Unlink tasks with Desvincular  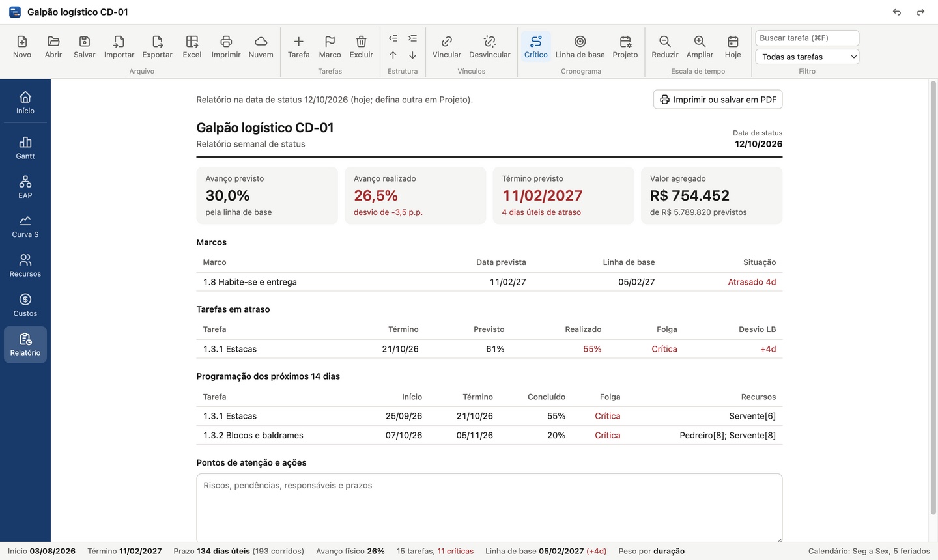(490, 47)
